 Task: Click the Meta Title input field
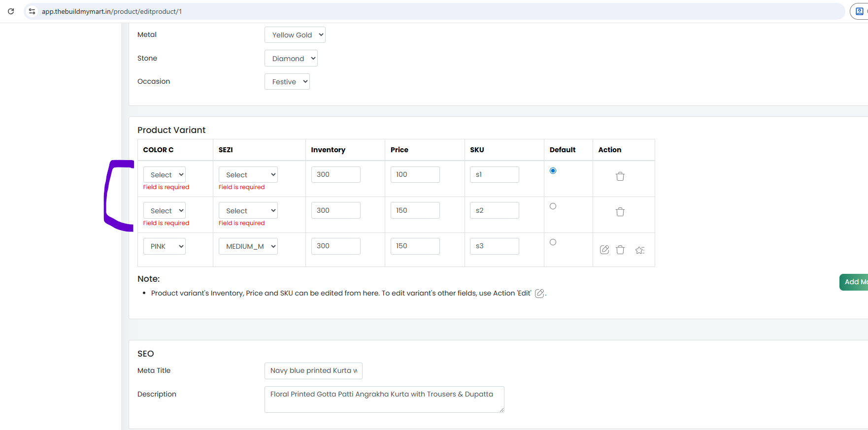313,371
